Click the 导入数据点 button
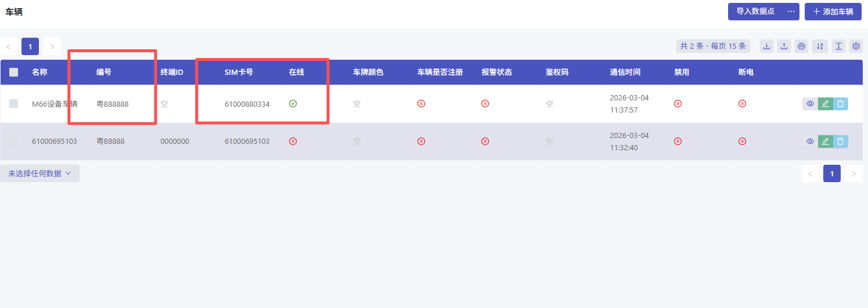Image resolution: width=868 pixels, height=308 pixels. [755, 12]
